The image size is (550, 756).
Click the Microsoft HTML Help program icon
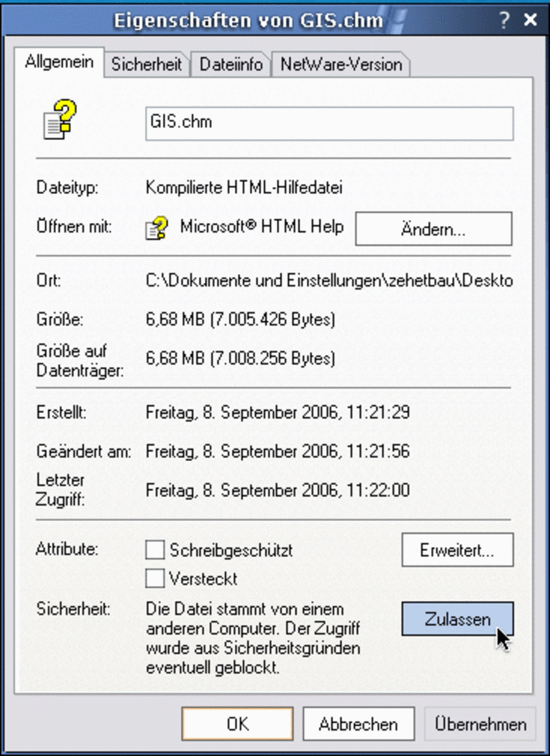[156, 228]
